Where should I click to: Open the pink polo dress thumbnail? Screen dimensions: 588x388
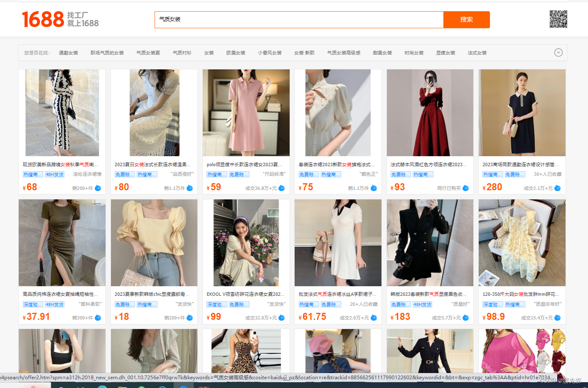[x=246, y=113]
